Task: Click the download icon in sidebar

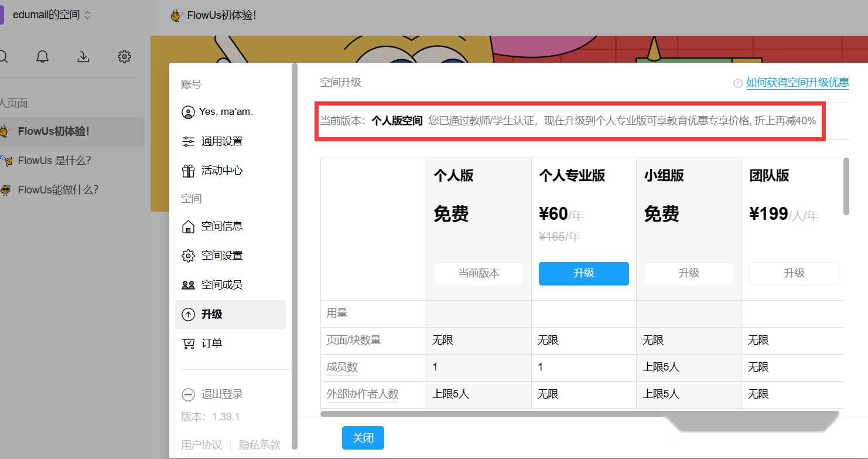Action: click(83, 56)
